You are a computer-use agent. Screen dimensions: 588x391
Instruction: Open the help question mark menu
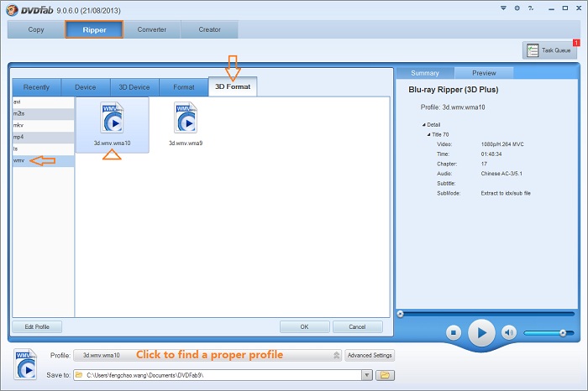pyautogui.click(x=531, y=8)
